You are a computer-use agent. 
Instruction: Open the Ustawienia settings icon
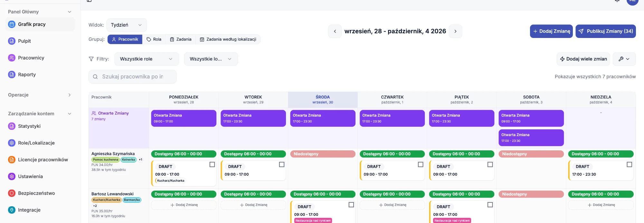(x=12, y=176)
